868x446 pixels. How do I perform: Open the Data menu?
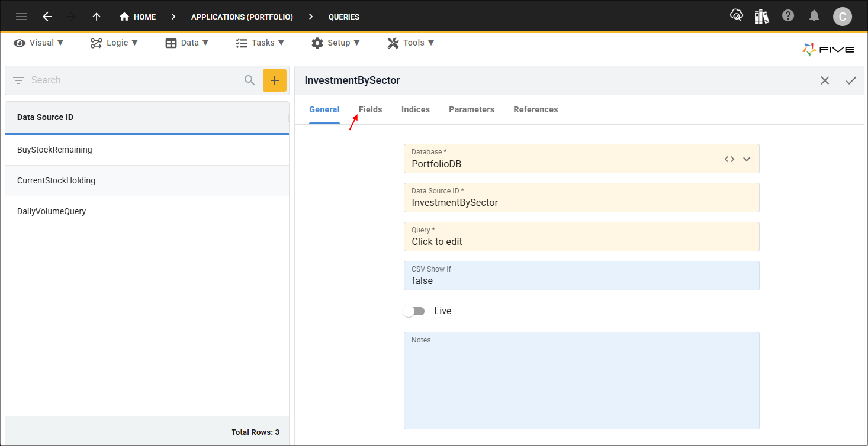point(187,43)
